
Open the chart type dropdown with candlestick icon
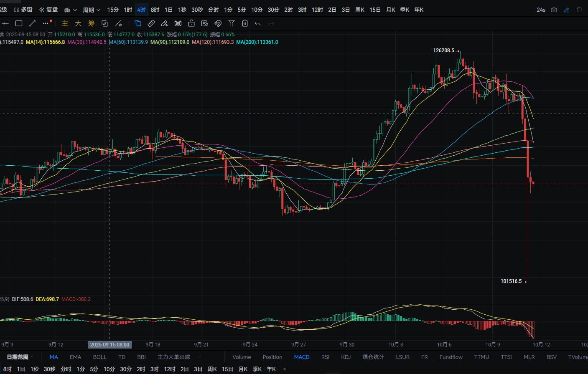pyautogui.click(x=70, y=10)
